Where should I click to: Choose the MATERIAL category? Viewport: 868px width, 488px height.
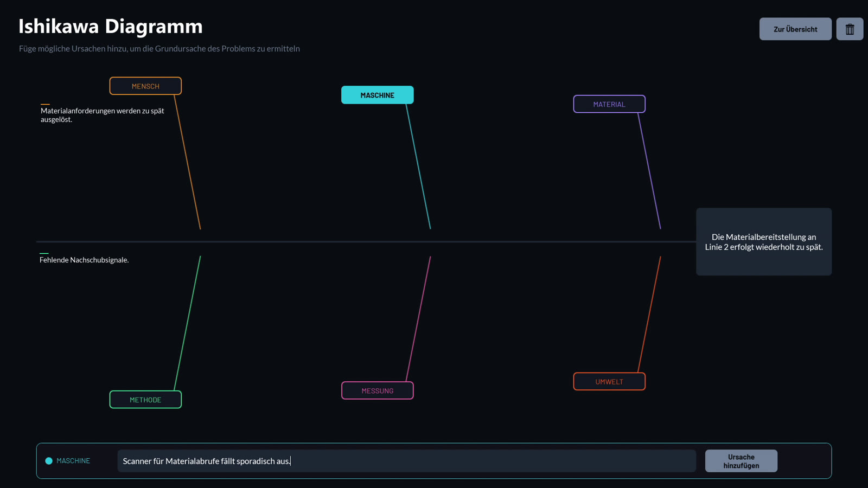[609, 104]
